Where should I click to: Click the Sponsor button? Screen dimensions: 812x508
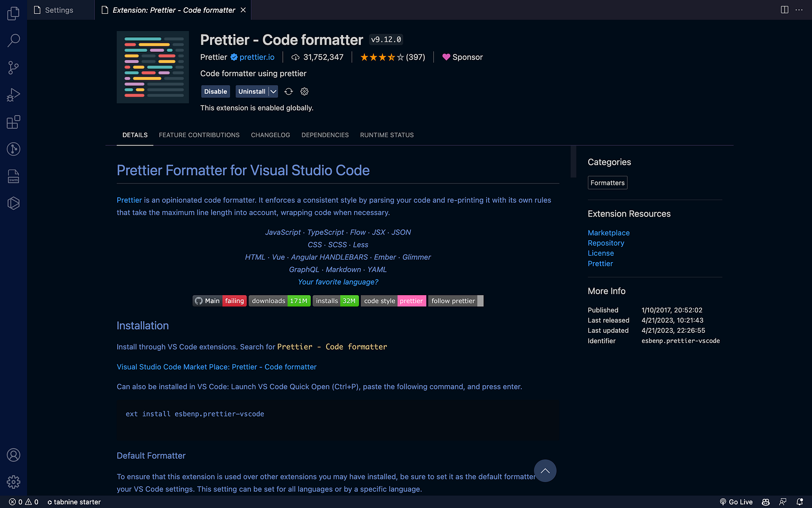[x=462, y=57]
